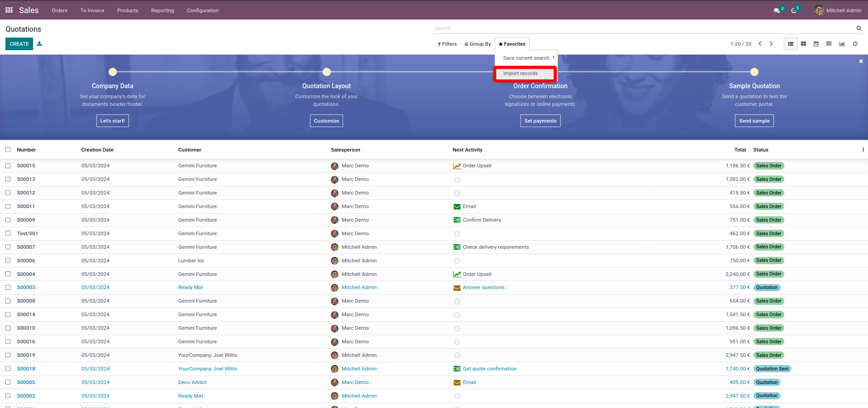868x408 pixels.
Task: Click Order Upsell activity icon for S00015
Action: tap(457, 166)
